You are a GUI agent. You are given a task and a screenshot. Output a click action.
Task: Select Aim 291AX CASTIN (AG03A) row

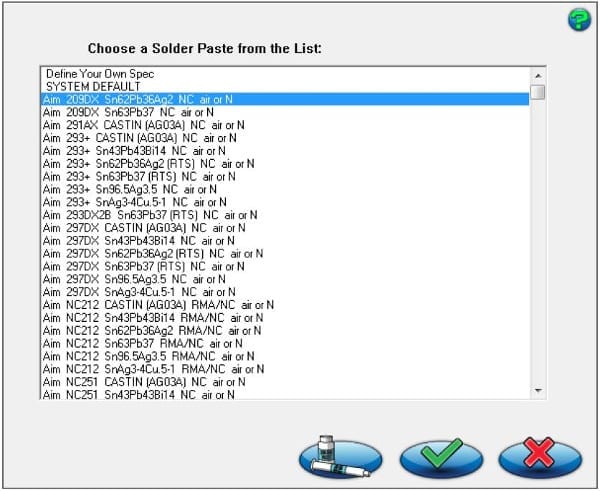pos(285,125)
